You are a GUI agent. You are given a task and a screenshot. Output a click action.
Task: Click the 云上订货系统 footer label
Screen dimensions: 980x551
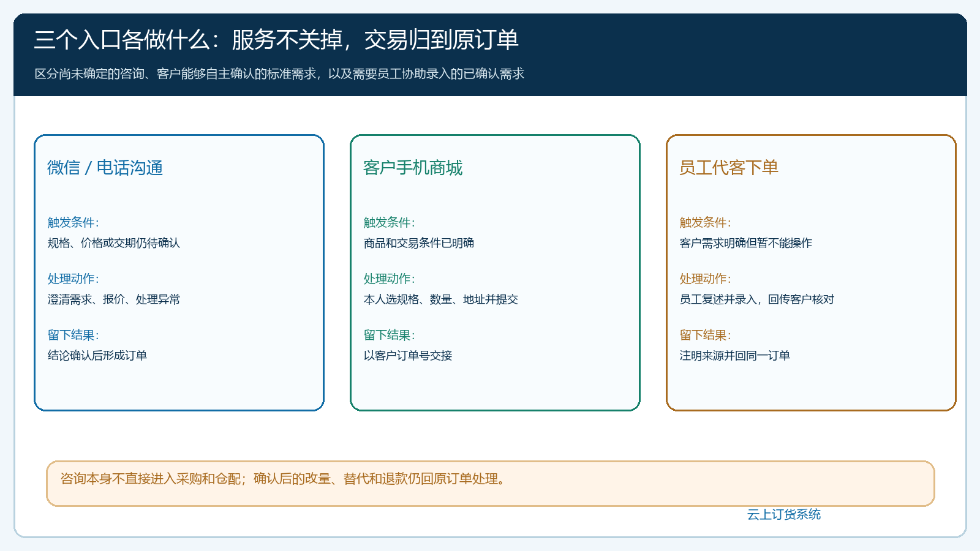pyautogui.click(x=784, y=515)
